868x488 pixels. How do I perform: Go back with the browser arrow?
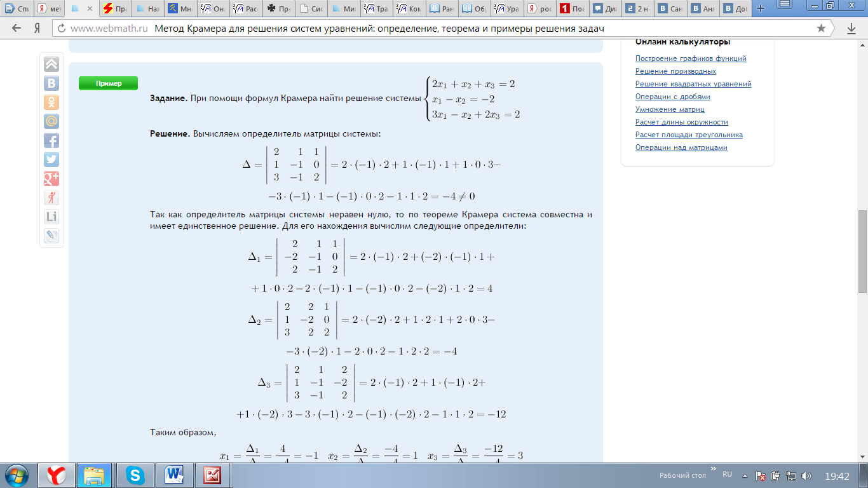click(17, 29)
